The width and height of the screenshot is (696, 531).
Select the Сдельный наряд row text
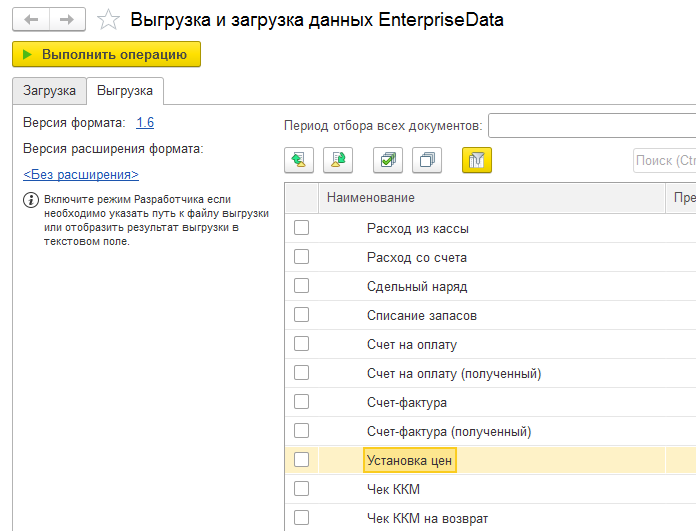click(x=417, y=287)
